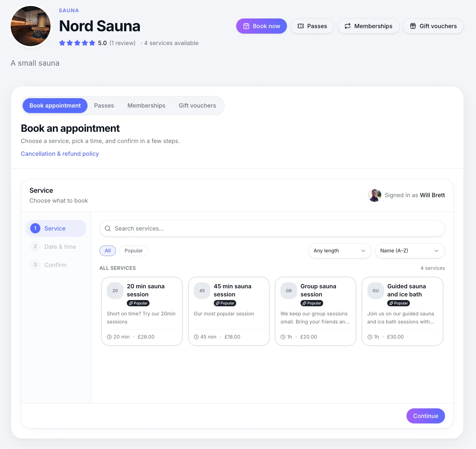Click the "4 services" count label
Viewport: 476px width, 449px height.
coord(433,268)
